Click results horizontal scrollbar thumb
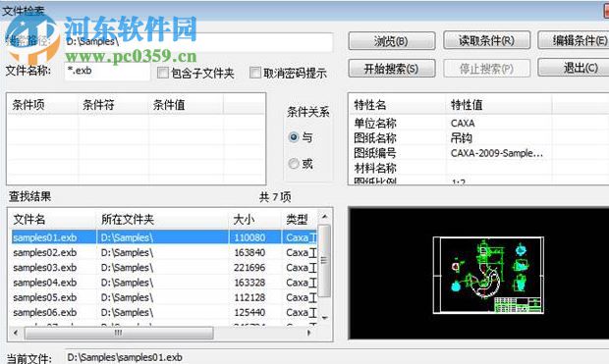Image resolution: width=609 pixels, height=364 pixels. [x=119, y=333]
